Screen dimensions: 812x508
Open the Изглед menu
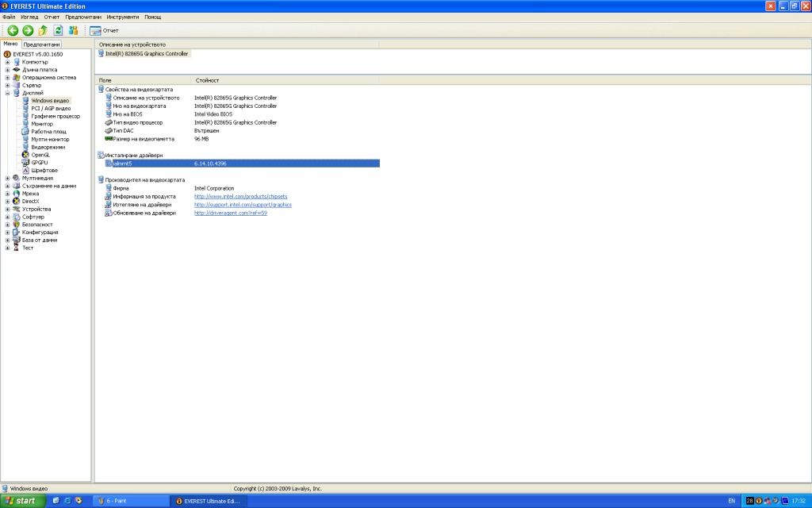(x=29, y=17)
